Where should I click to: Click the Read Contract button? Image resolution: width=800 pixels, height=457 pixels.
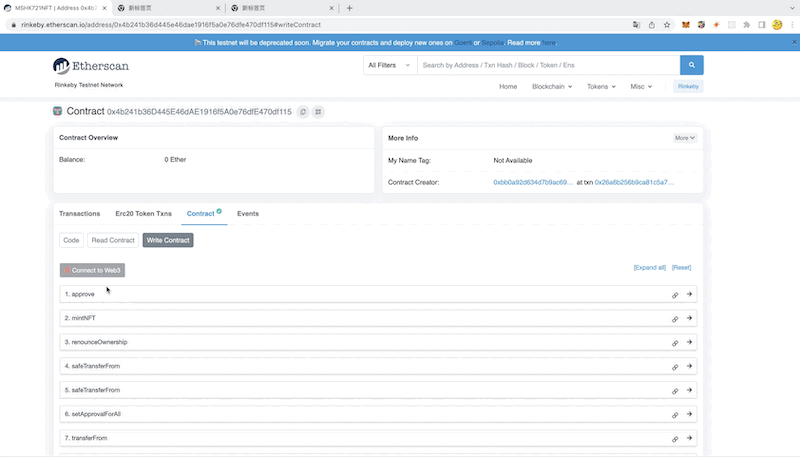[113, 240]
